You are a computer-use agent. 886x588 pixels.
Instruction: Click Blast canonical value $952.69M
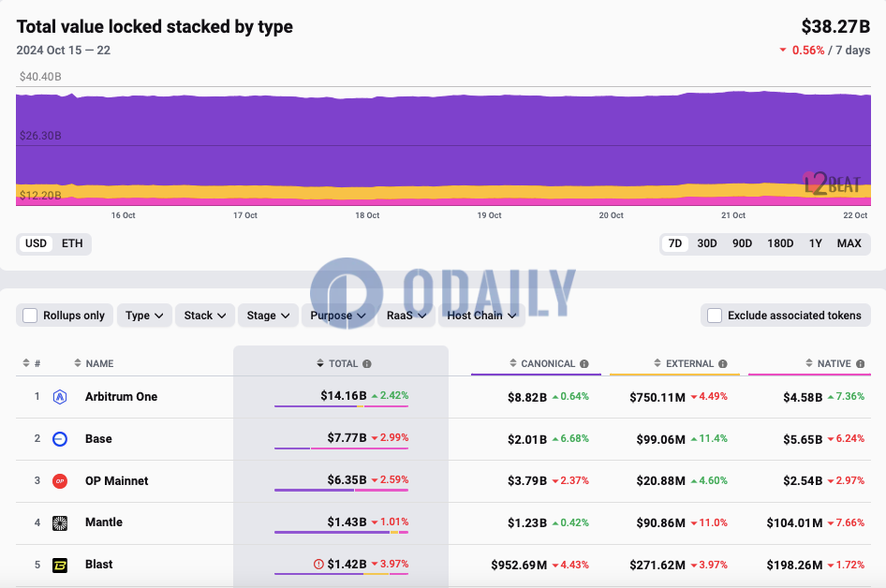coord(519,565)
